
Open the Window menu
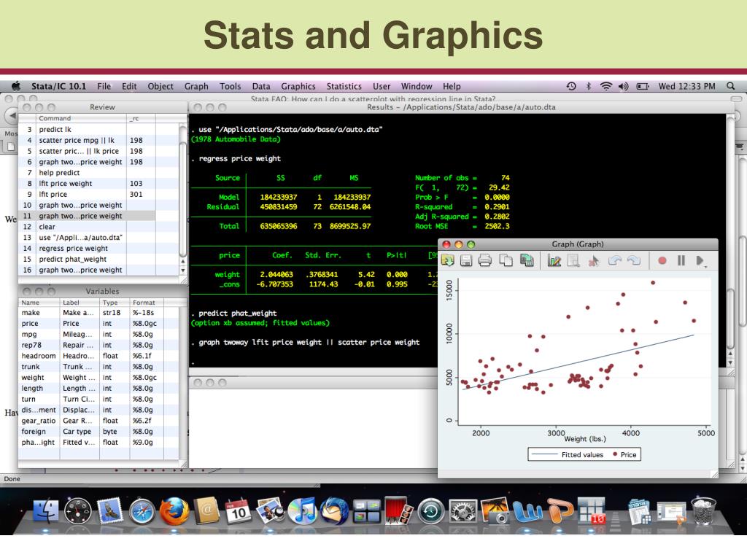pos(417,86)
